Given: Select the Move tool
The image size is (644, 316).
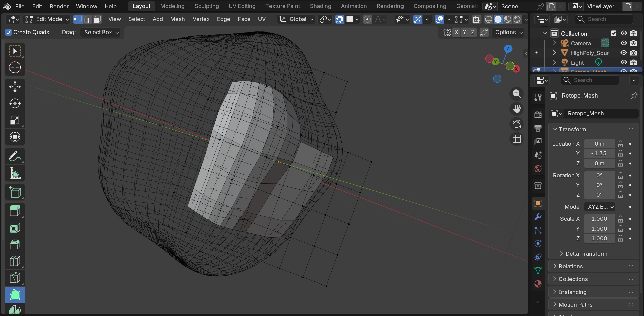Looking at the screenshot, I should [15, 87].
